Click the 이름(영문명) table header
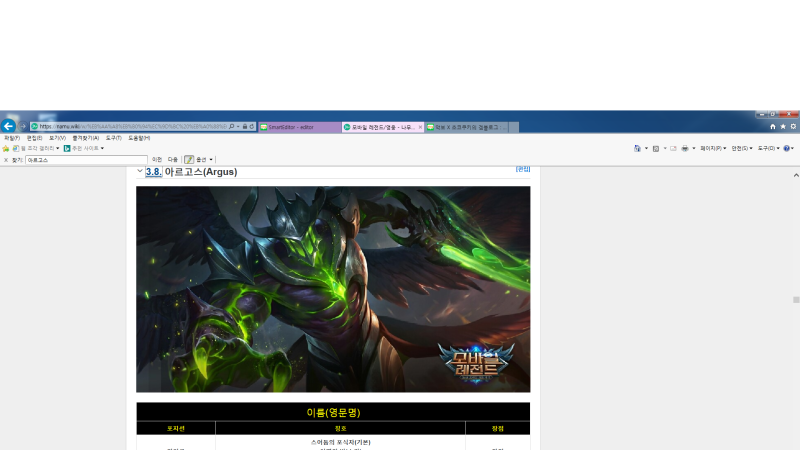800x450 pixels. [x=333, y=412]
